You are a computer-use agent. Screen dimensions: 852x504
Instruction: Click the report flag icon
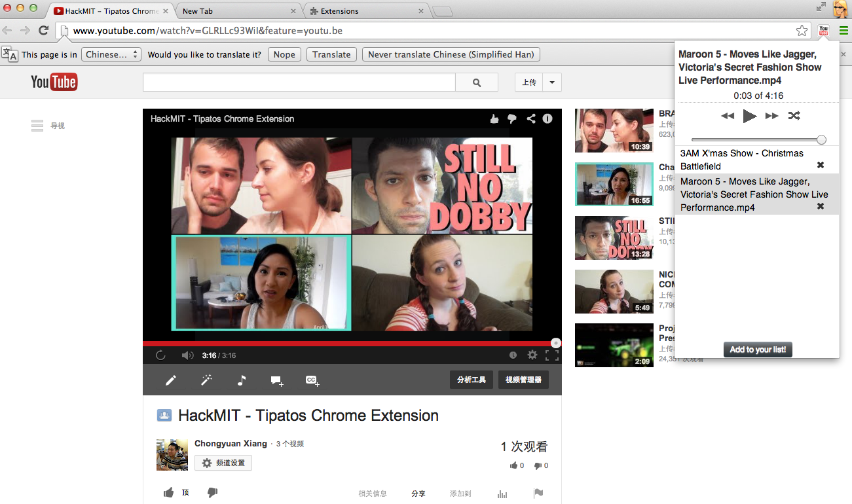(538, 494)
